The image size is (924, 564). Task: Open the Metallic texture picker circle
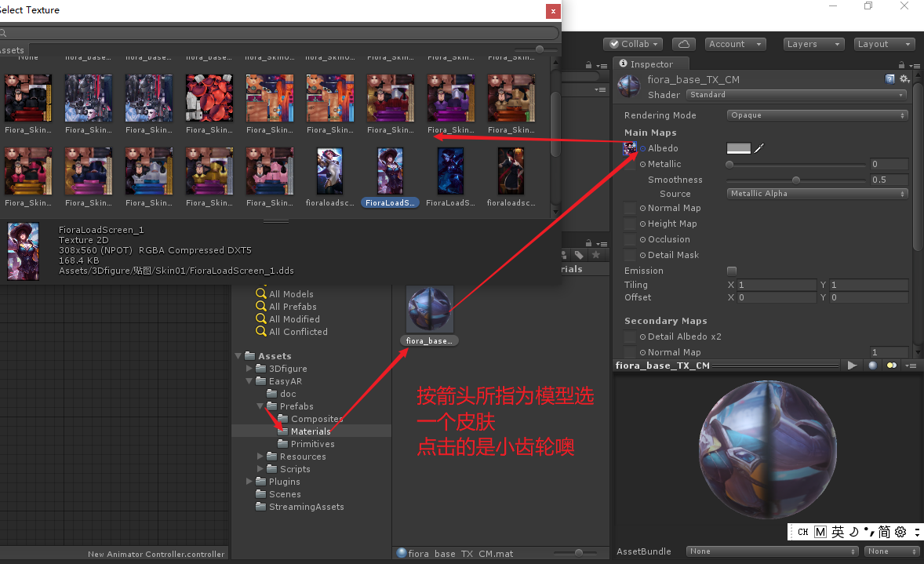[643, 165]
